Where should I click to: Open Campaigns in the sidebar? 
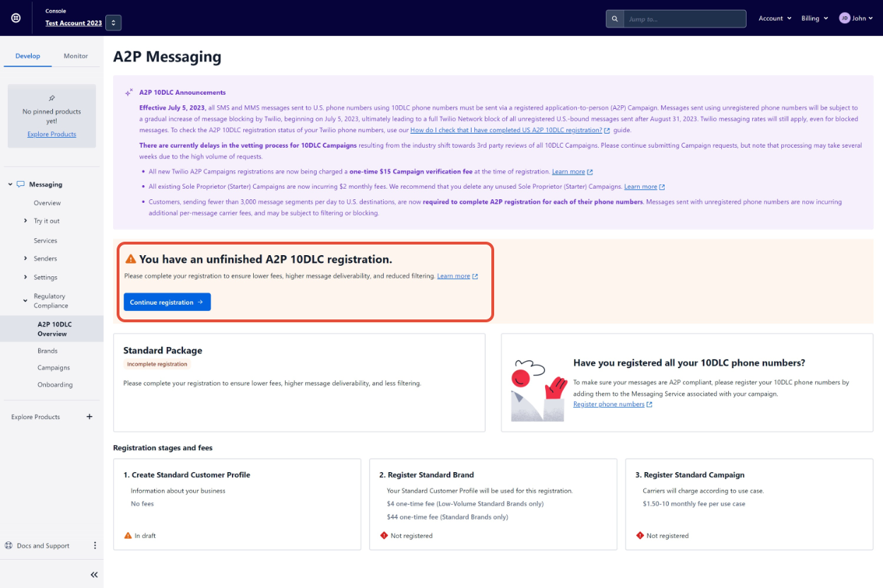point(54,367)
